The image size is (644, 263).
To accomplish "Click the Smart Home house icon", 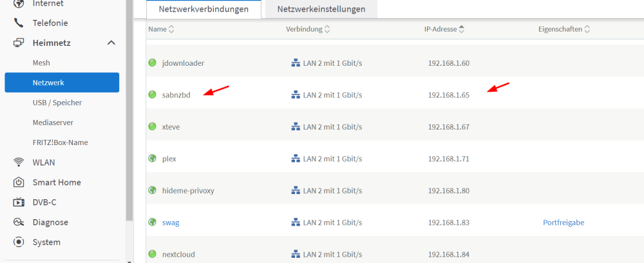I will click(19, 182).
